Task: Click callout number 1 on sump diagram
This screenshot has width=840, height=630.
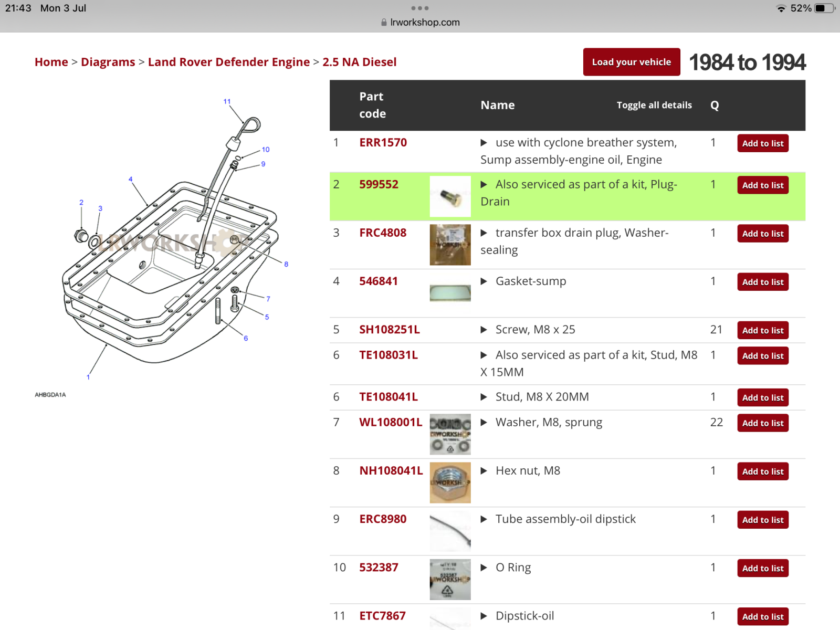Action: (88, 377)
